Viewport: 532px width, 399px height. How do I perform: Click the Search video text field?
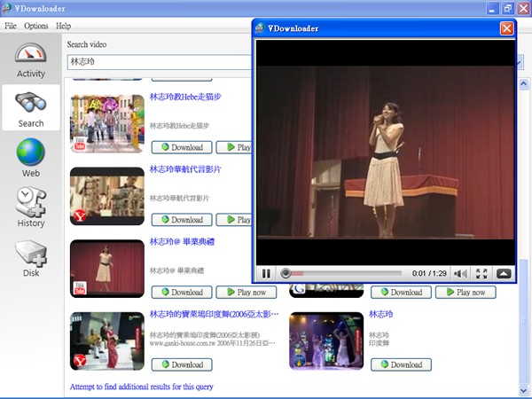point(160,62)
